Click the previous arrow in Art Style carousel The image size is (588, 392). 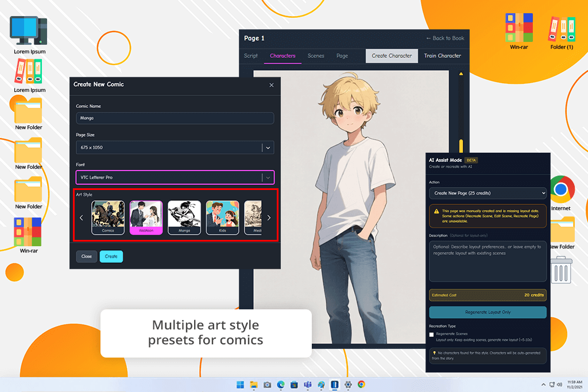click(x=82, y=218)
